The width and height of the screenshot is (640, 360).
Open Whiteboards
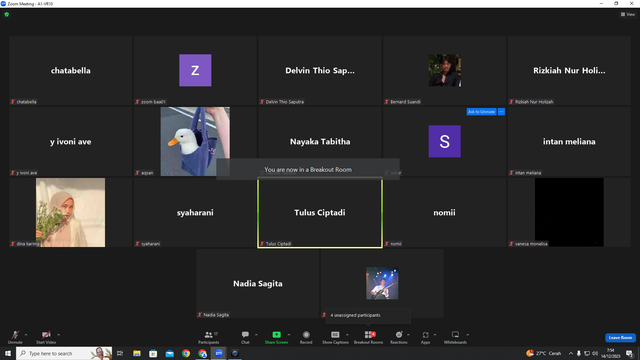455,337
